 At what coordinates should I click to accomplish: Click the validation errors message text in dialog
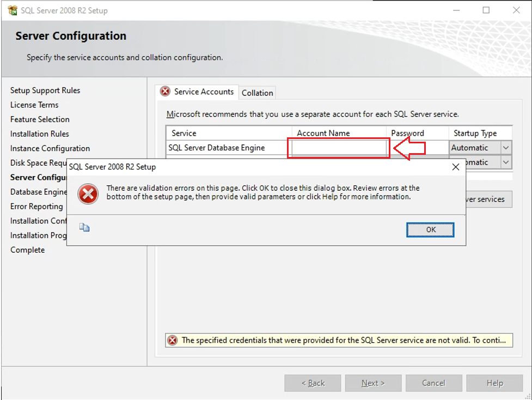click(263, 192)
